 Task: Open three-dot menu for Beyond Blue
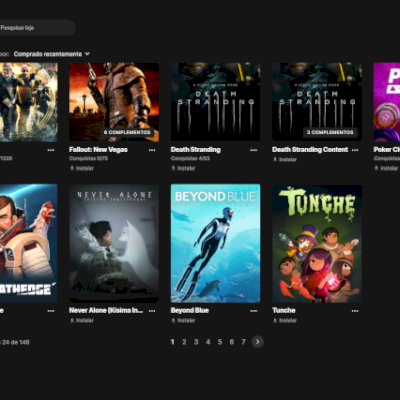click(x=254, y=311)
